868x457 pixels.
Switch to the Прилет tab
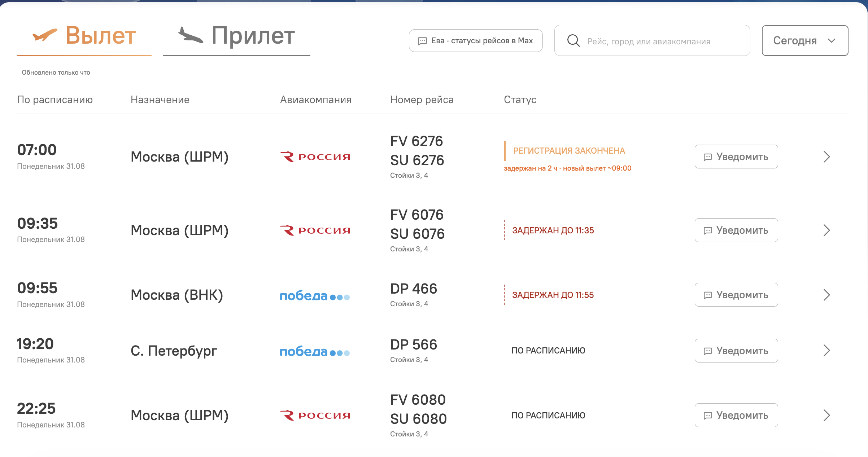tap(236, 36)
